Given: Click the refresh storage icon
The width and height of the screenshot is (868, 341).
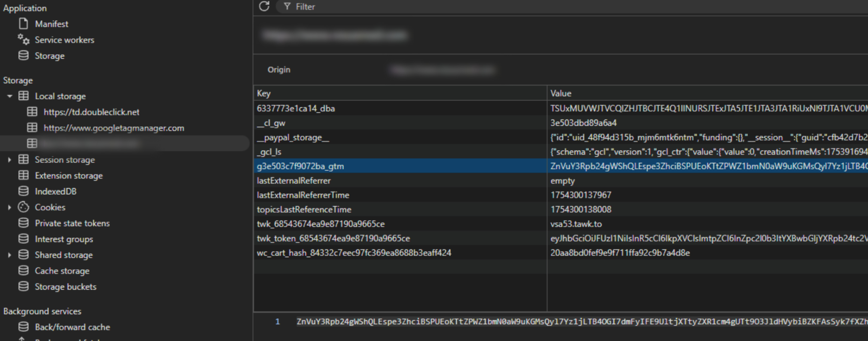Looking at the screenshot, I should click(x=264, y=7).
